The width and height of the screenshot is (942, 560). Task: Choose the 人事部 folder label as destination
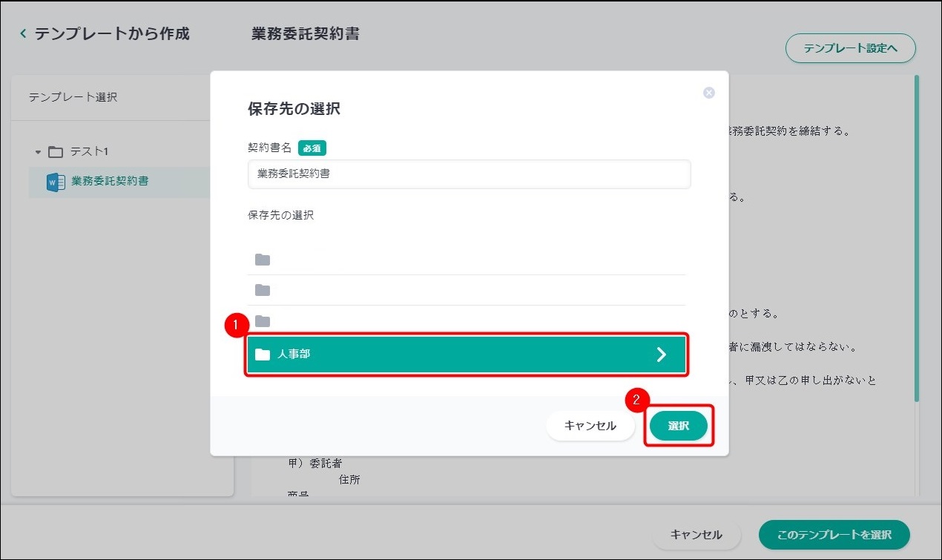coord(294,355)
